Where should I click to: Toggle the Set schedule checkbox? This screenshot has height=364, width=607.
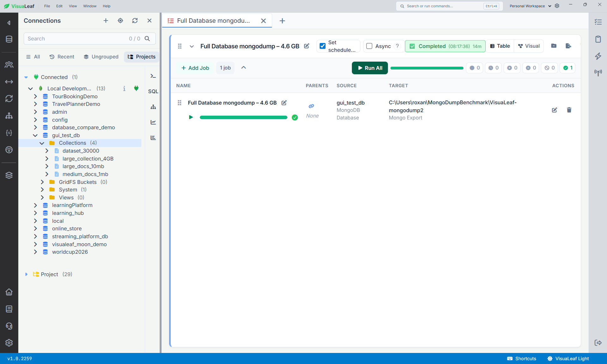tap(322, 46)
